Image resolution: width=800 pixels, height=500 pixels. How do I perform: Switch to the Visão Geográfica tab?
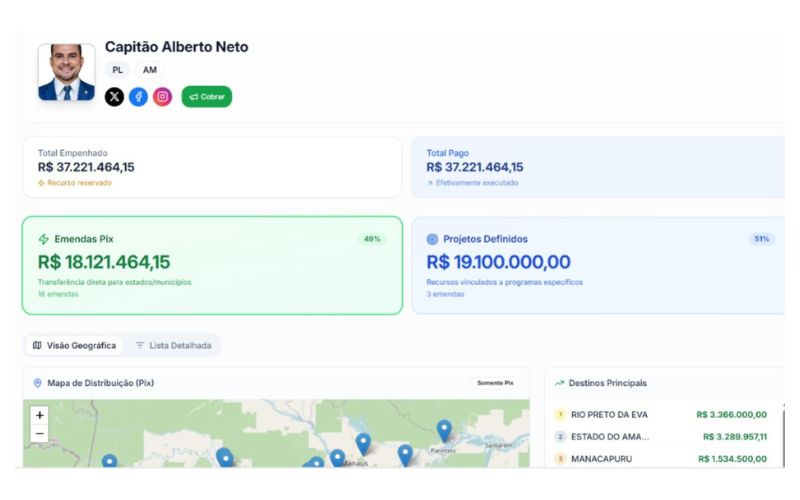74,345
